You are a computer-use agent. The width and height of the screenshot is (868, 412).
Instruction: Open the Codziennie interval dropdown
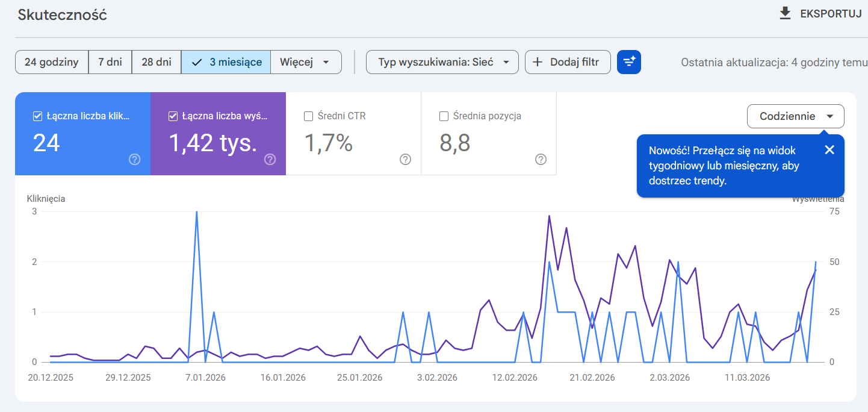pos(795,116)
